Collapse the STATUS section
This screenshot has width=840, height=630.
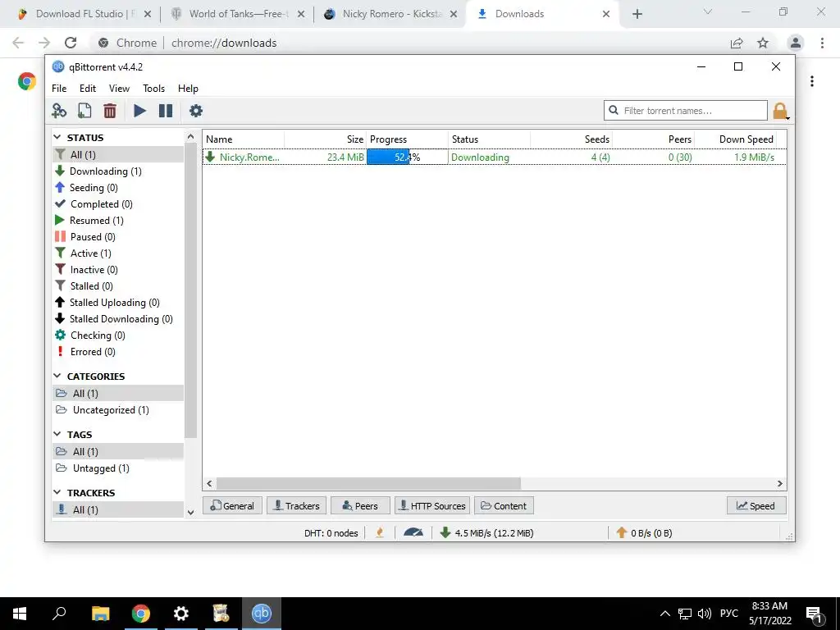[x=57, y=138]
